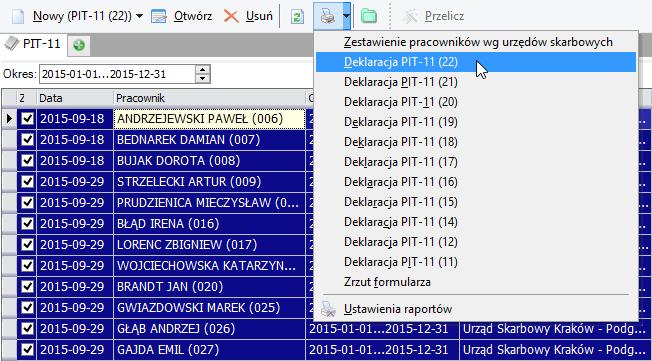Select the GŁĄB ANDRZEJ (026) cell
This screenshot has height=361, width=652.
point(209,329)
